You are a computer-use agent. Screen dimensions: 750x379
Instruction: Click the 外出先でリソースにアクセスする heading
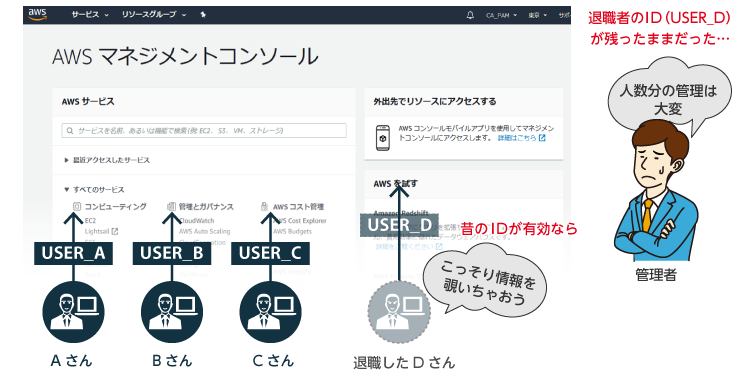point(435,101)
